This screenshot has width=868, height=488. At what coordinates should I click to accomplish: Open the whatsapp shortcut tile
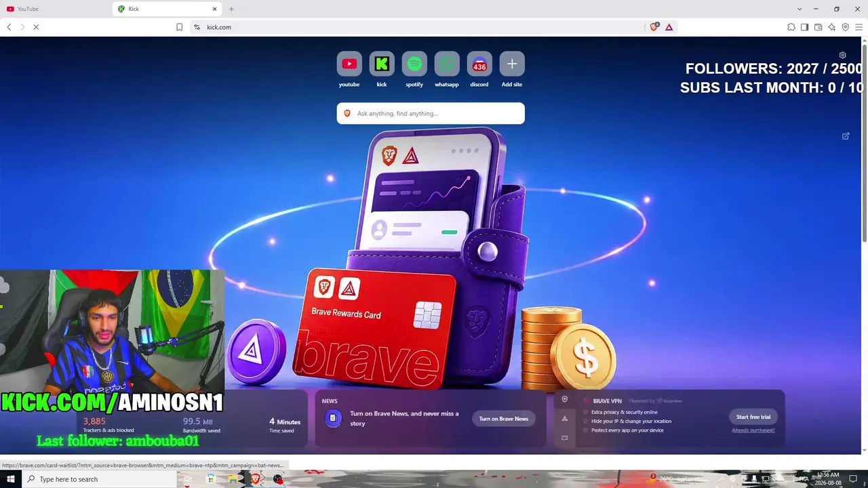447,64
